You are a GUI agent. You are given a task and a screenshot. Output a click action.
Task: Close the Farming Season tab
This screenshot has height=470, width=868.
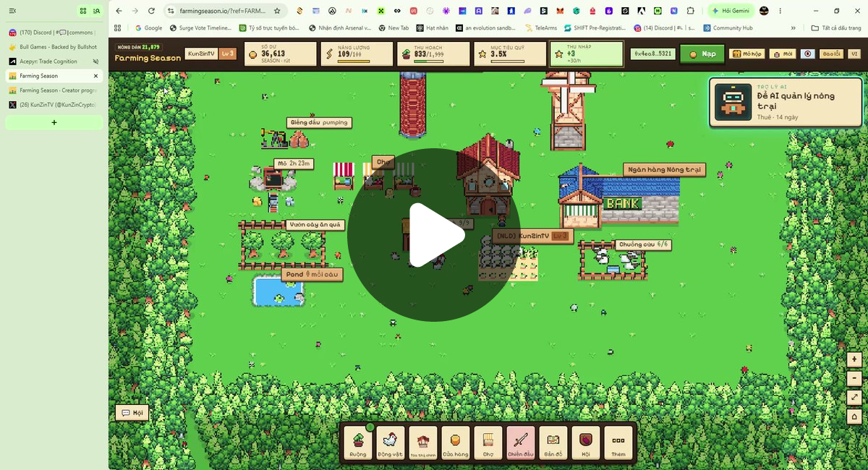95,76
